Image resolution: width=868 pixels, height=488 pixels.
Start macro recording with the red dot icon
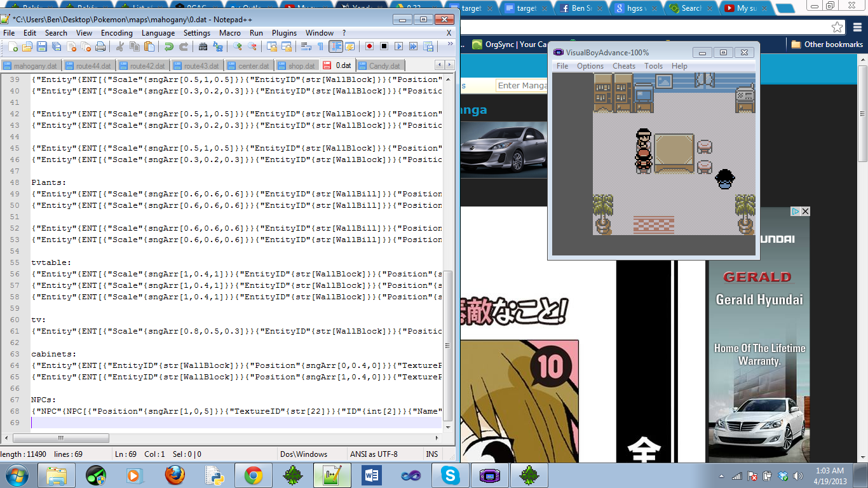pos(369,46)
